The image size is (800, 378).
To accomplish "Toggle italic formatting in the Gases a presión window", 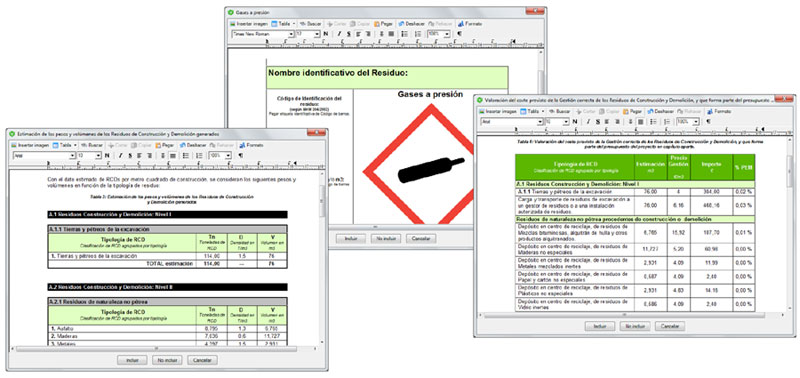I will pyautogui.click(x=339, y=34).
